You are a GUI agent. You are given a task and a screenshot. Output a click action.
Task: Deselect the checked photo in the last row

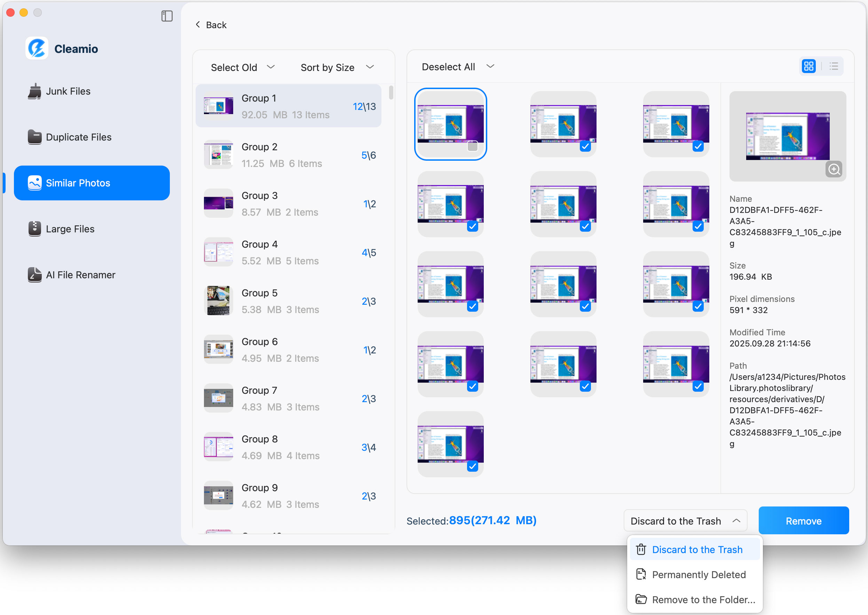[472, 466]
